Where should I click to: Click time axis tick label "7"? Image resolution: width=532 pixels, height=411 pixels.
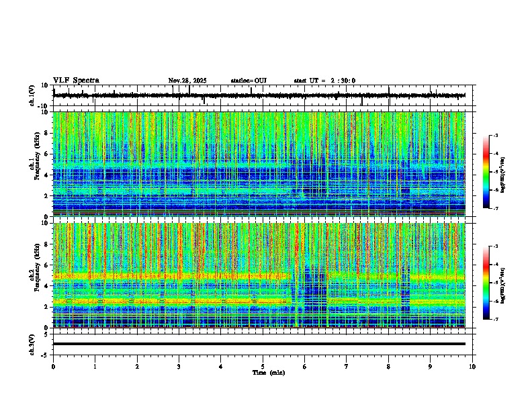pyautogui.click(x=347, y=367)
